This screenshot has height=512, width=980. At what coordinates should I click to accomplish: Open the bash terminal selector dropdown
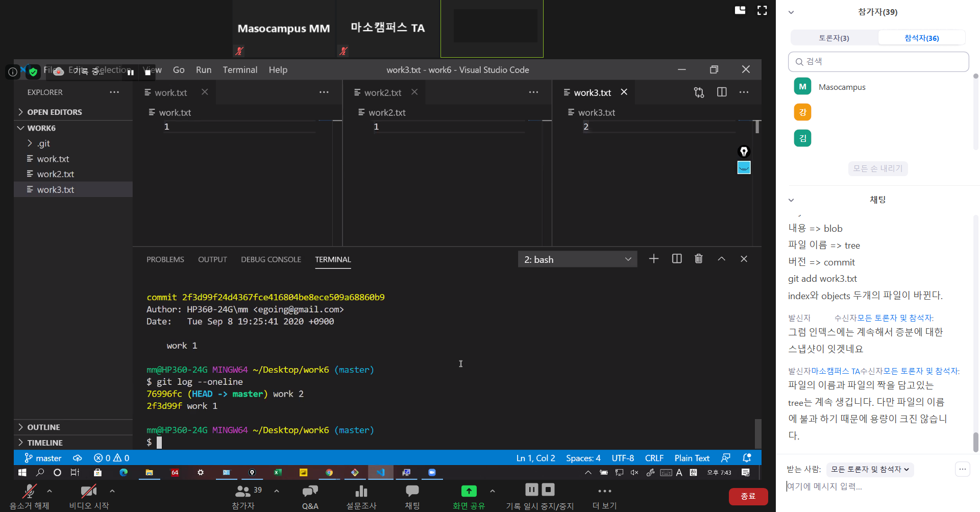577,259
